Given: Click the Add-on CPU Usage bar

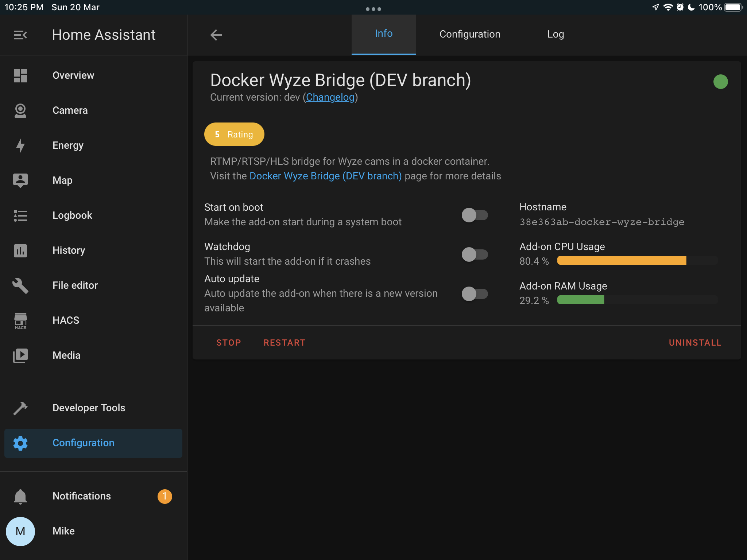Looking at the screenshot, I should [637, 260].
